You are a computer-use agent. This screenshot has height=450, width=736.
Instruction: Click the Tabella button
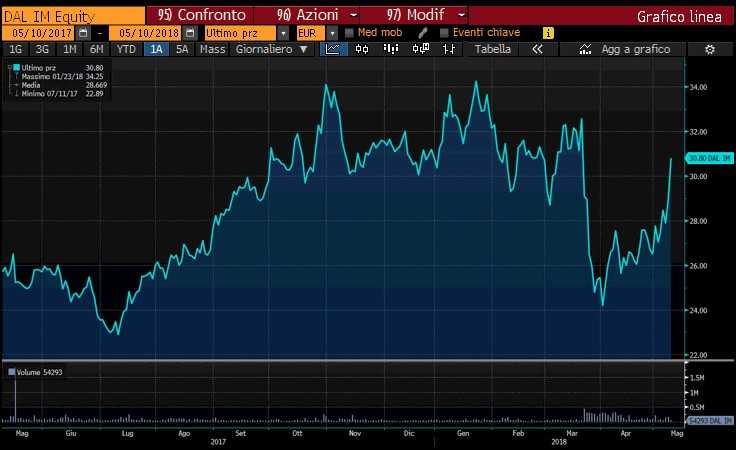pyautogui.click(x=492, y=49)
